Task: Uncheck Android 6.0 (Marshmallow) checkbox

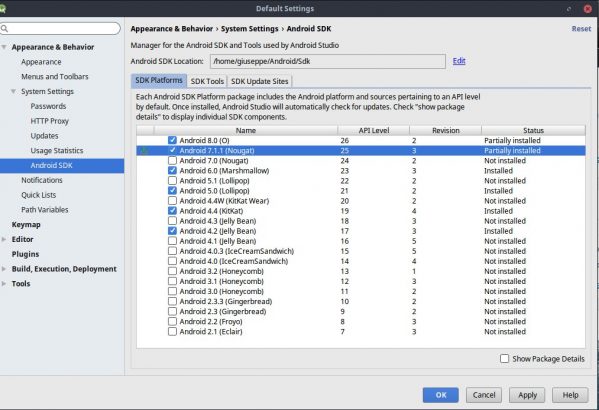Action: click(x=172, y=170)
